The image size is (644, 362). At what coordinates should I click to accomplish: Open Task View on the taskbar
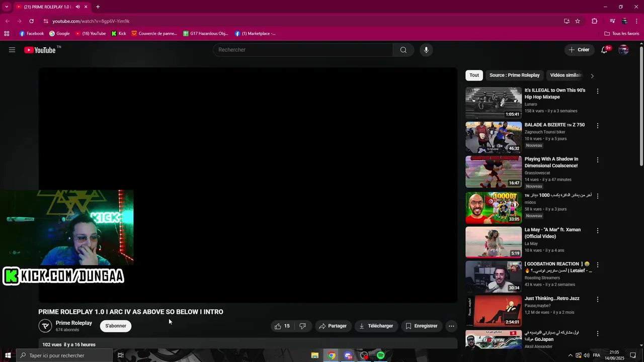click(121, 355)
